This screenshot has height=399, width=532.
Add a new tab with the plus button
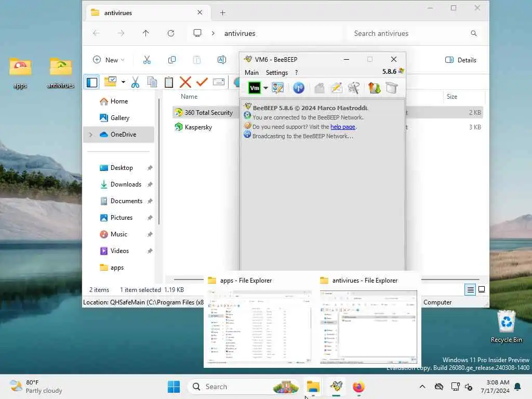click(x=222, y=13)
